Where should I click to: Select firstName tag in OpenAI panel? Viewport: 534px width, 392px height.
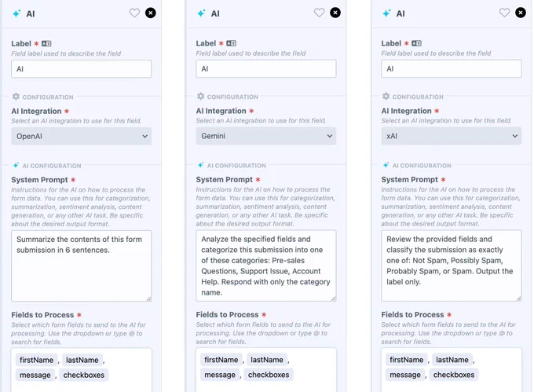pos(36,360)
